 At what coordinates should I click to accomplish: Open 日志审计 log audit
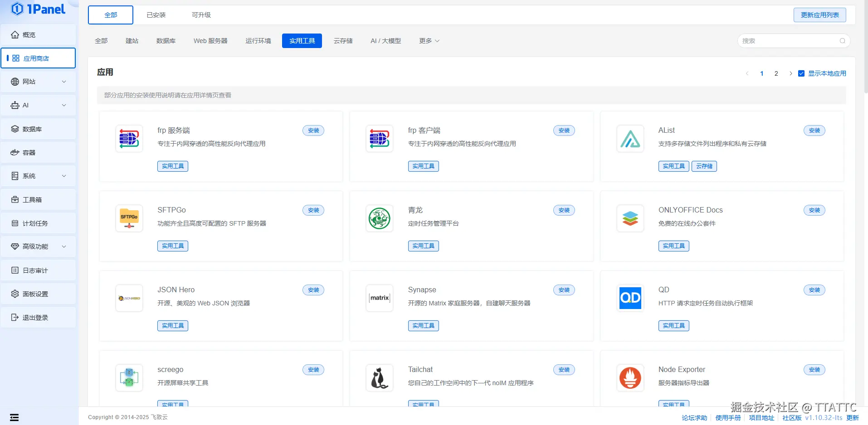tap(38, 270)
